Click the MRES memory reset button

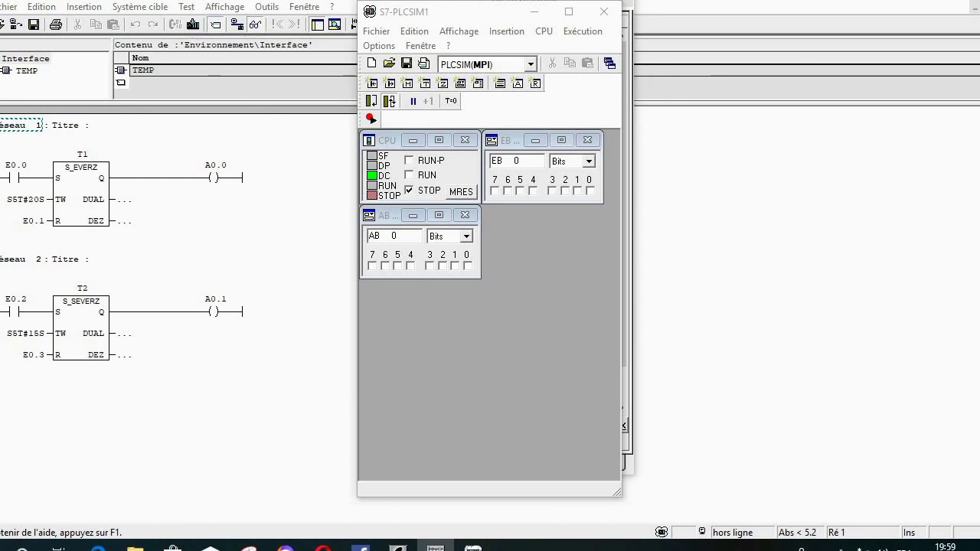tap(461, 191)
